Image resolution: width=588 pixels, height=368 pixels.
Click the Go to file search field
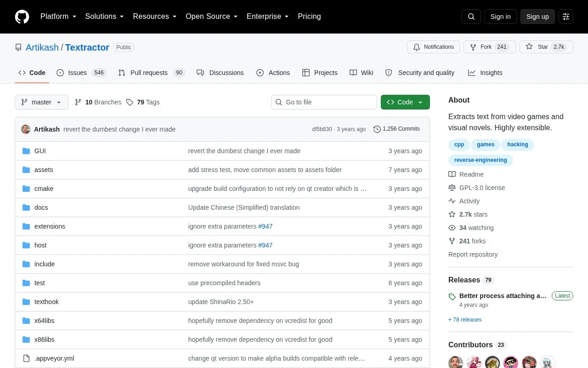[x=324, y=102]
